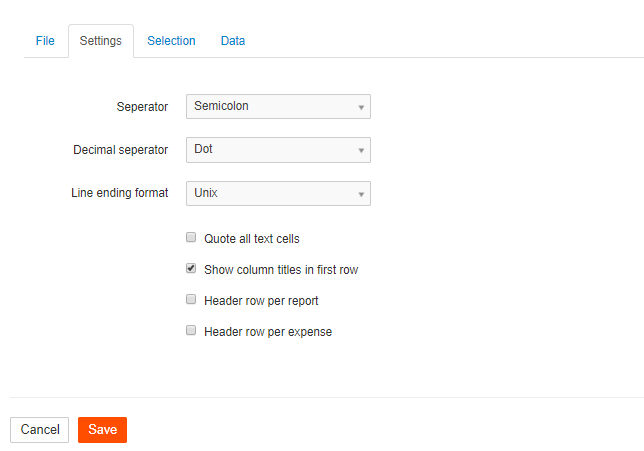Click the Line ending format field label
The height and width of the screenshot is (451, 644).
pyautogui.click(x=120, y=193)
